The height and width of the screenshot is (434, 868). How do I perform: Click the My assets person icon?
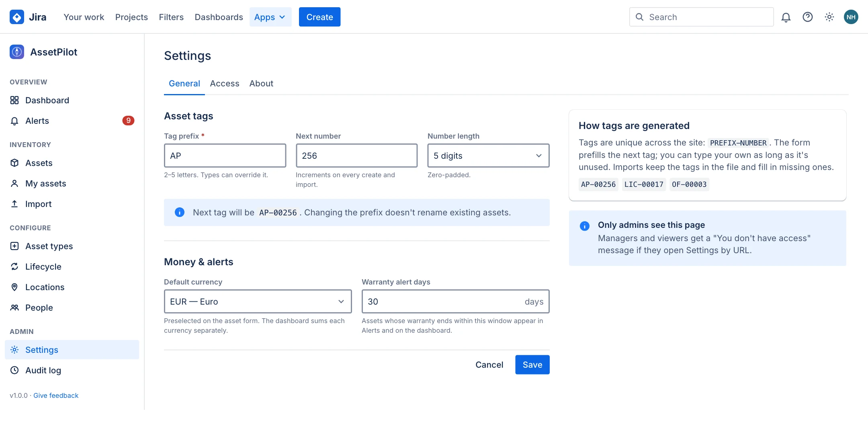(x=14, y=183)
